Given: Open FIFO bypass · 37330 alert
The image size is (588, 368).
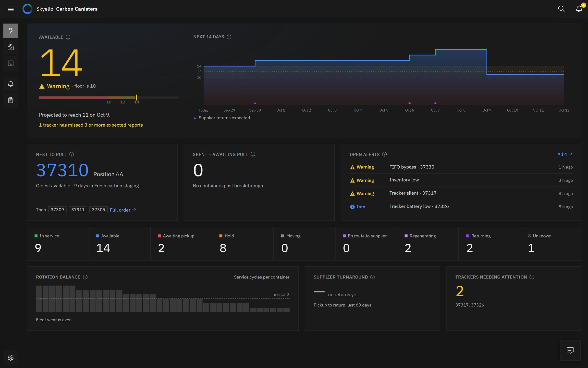Looking at the screenshot, I should click(x=461, y=167).
